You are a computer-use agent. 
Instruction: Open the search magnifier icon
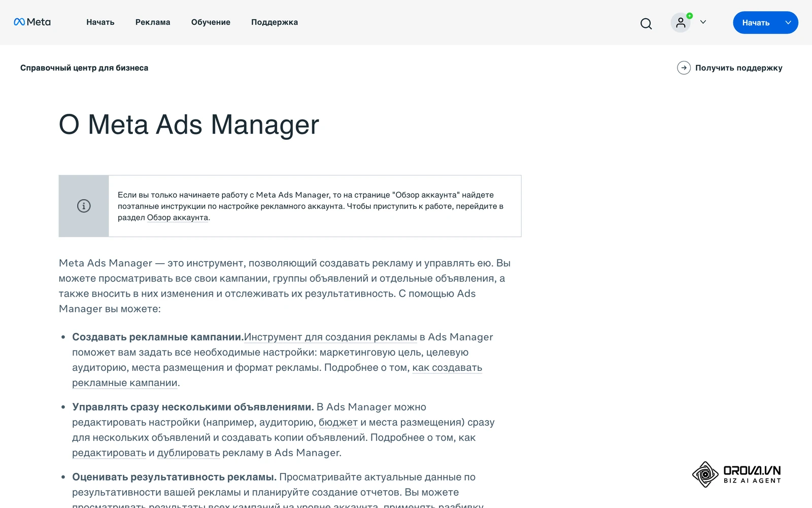[x=646, y=23]
